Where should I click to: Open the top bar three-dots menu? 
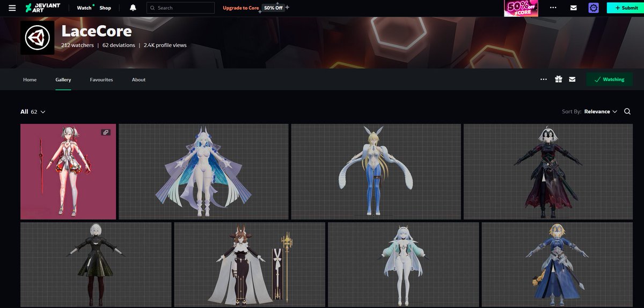point(553,8)
